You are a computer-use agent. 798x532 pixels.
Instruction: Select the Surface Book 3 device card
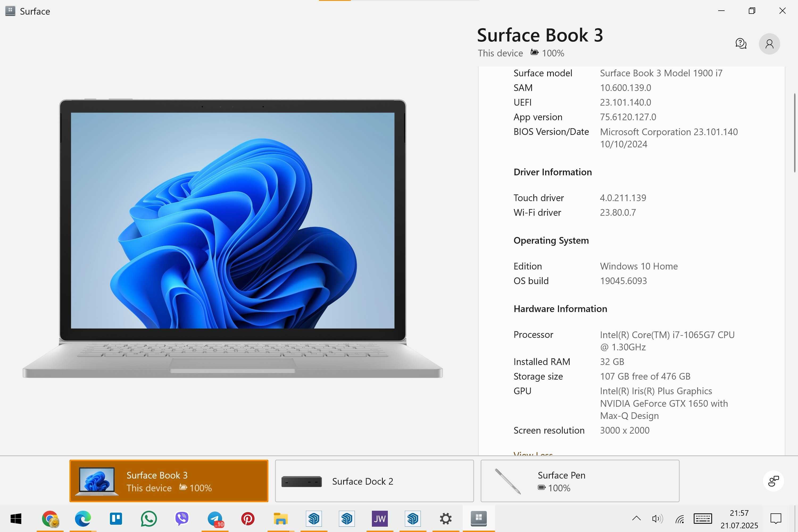169,481
